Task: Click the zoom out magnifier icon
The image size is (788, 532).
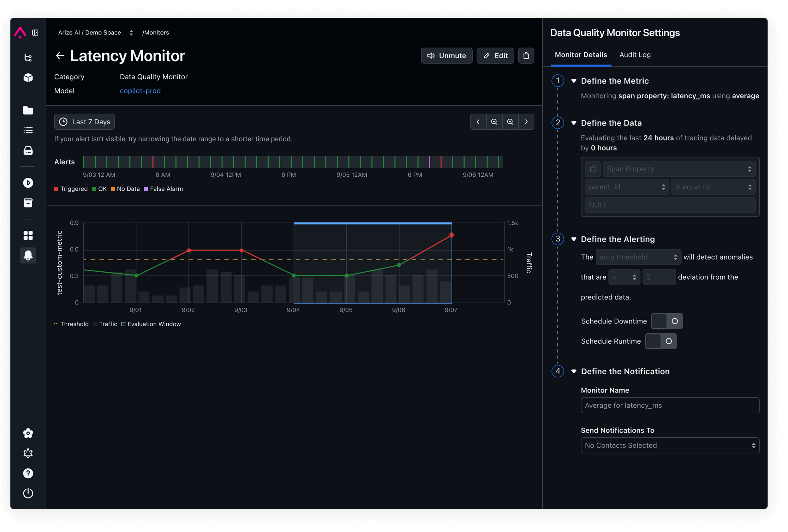Action: tap(494, 122)
